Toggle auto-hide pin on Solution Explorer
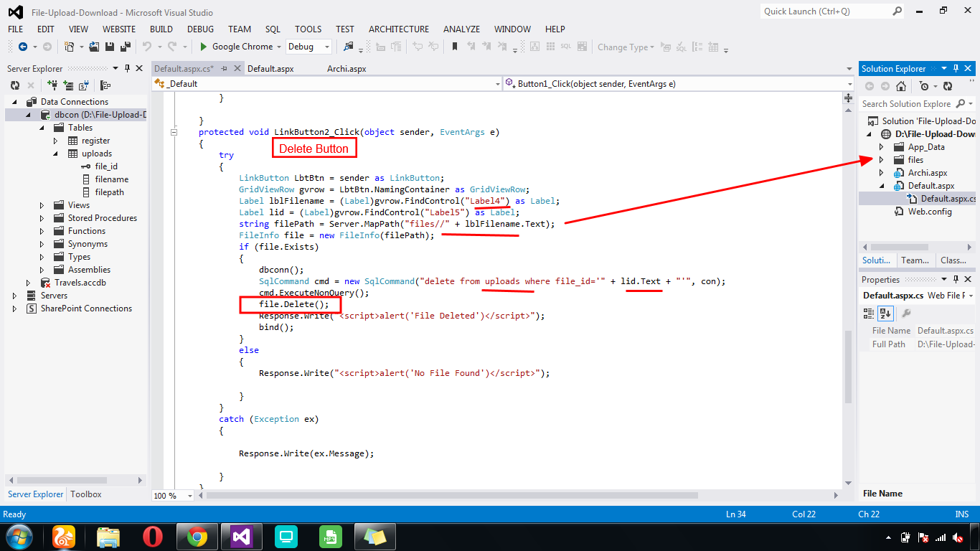 click(x=956, y=69)
